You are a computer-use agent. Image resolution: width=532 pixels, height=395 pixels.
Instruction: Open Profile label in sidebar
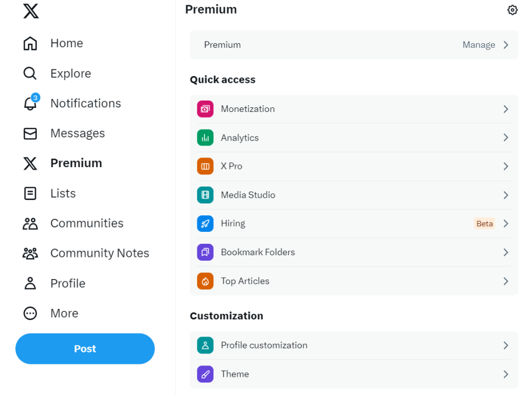pyautogui.click(x=68, y=284)
